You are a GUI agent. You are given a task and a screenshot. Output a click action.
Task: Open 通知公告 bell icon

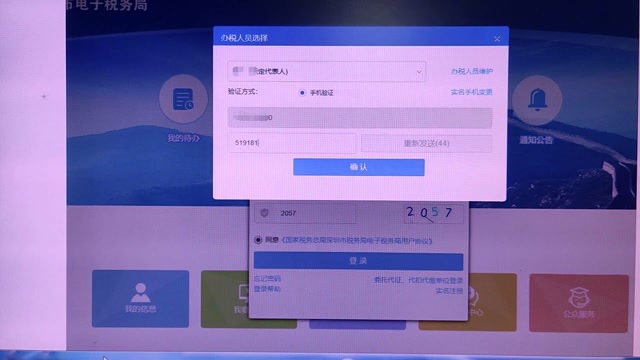(537, 100)
